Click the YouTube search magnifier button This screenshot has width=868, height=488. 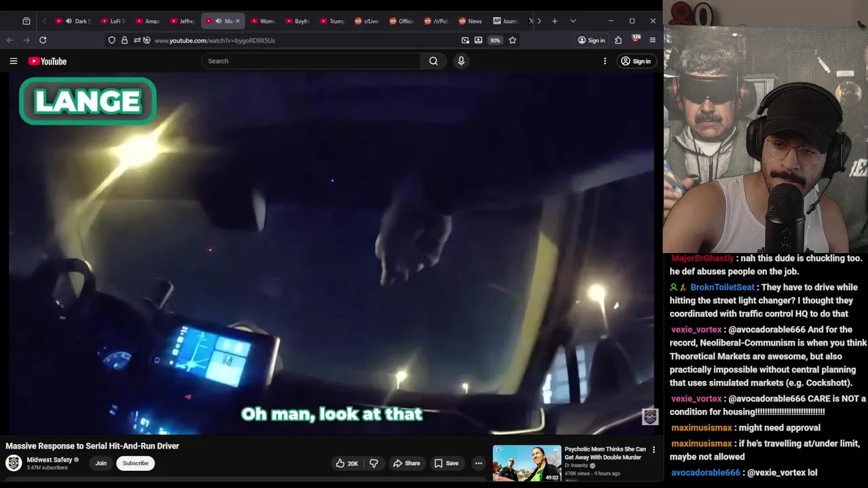click(x=433, y=61)
